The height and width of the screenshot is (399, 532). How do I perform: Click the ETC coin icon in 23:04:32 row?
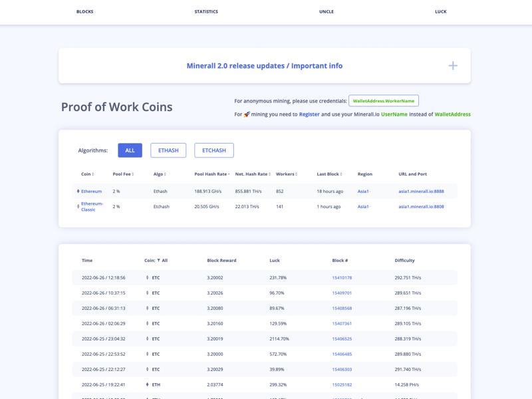[147, 338]
